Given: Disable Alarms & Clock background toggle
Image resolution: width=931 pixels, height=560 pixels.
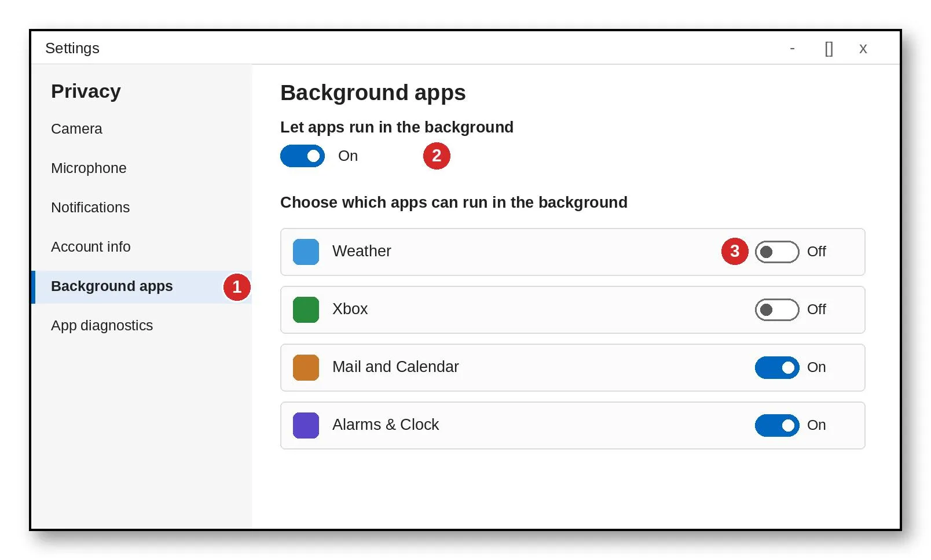Looking at the screenshot, I should coord(777,425).
